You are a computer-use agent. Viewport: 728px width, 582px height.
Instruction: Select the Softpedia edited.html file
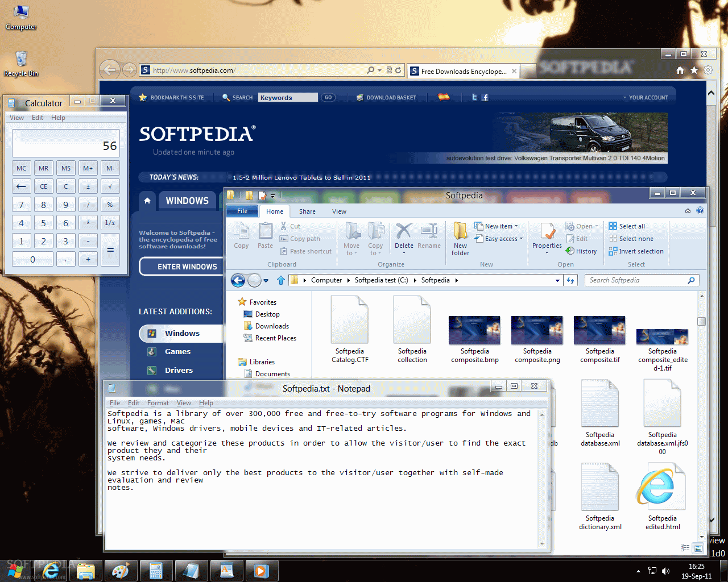(662, 497)
